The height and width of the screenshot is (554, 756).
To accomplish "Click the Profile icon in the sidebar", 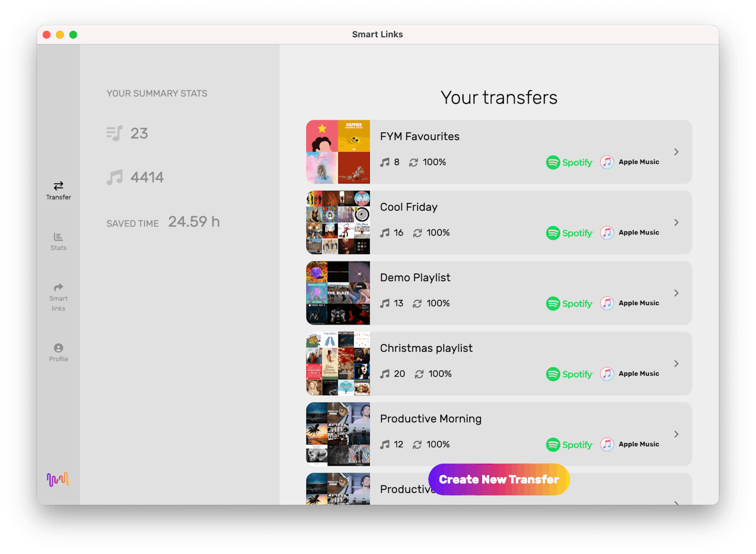I will point(58,352).
